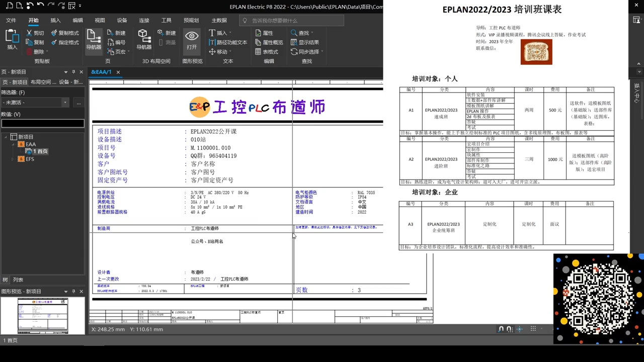Toggle object snap magnet in status bar
The height and width of the screenshot is (362, 644).
click(501, 329)
